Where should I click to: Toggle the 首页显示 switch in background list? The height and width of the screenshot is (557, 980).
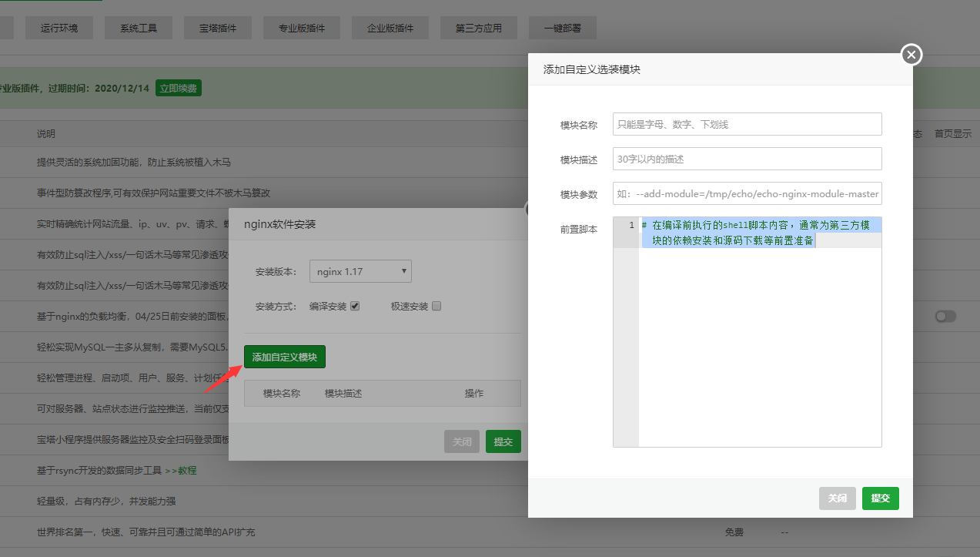pos(945,317)
